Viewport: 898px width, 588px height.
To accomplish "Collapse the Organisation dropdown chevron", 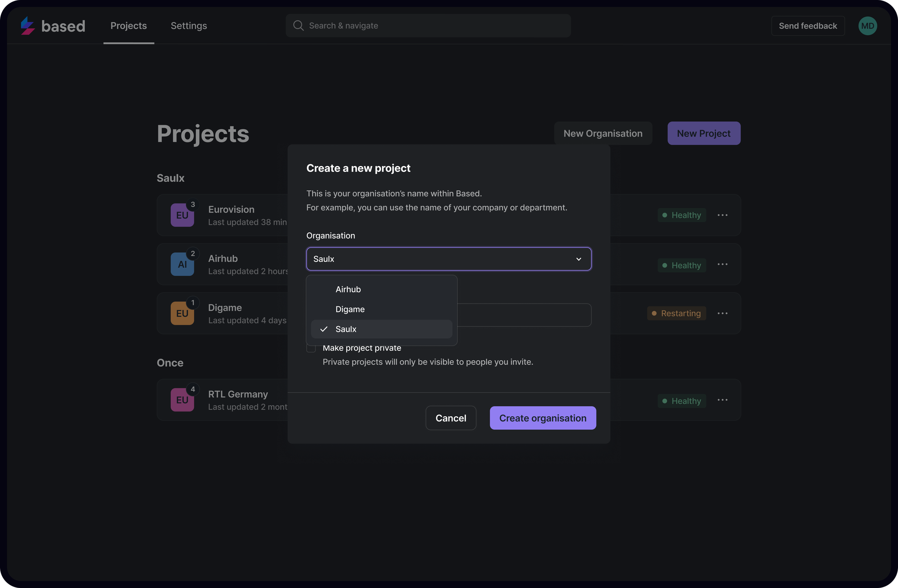I will click(x=578, y=259).
